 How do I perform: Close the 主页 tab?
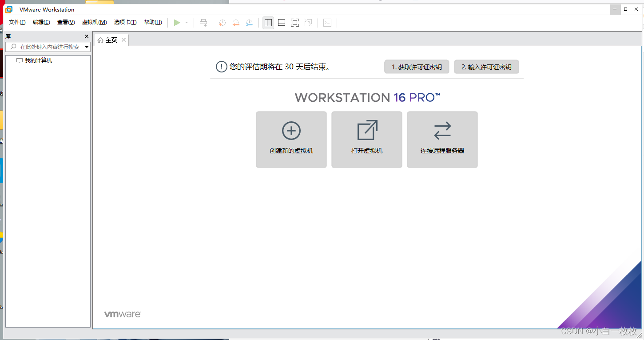(x=124, y=40)
